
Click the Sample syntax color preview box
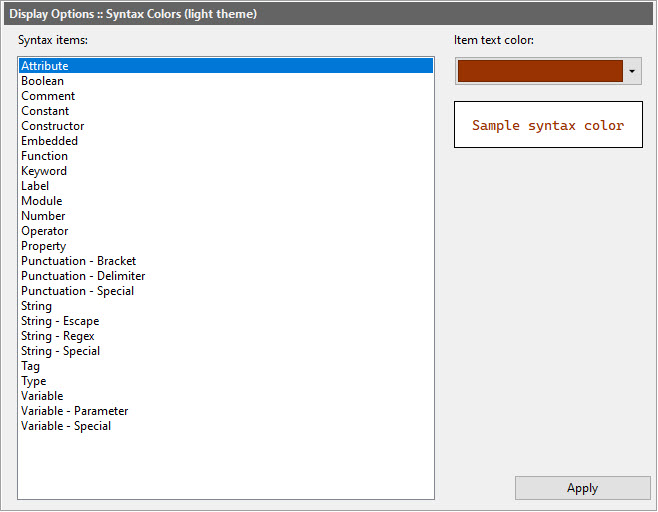coord(548,125)
